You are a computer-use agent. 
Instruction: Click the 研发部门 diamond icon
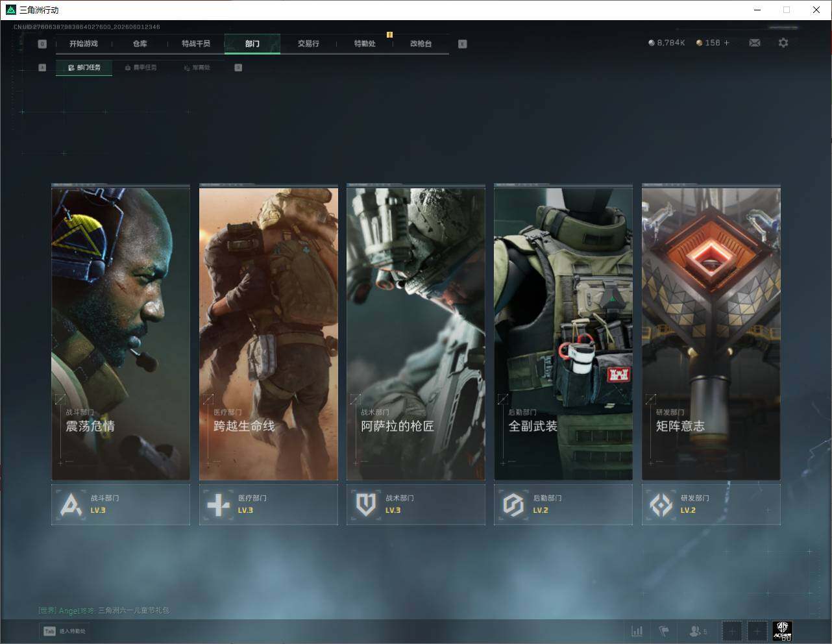[661, 504]
